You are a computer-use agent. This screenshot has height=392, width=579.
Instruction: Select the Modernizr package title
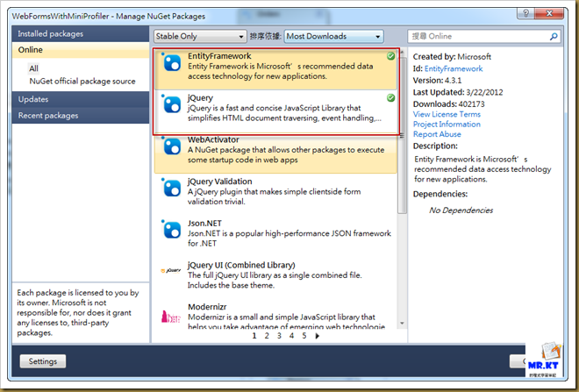point(207,307)
